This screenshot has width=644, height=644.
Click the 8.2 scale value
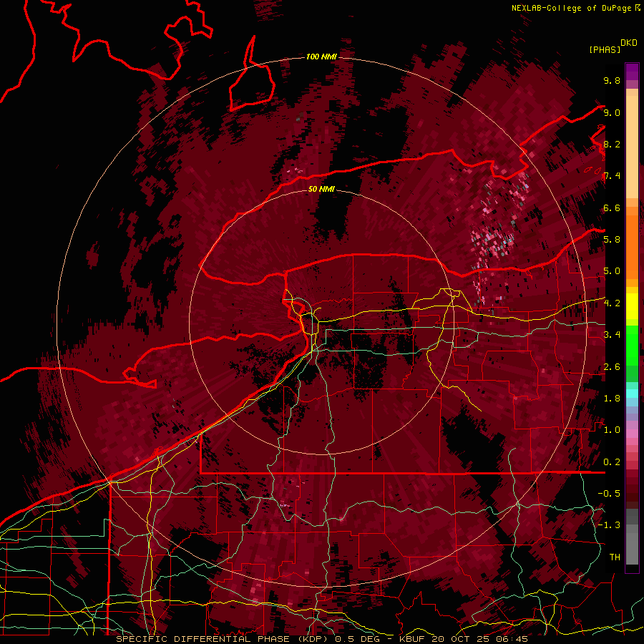click(x=612, y=144)
